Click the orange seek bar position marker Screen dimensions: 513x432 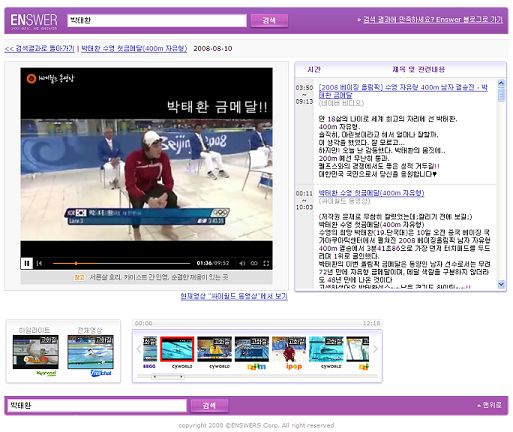[x=76, y=263]
